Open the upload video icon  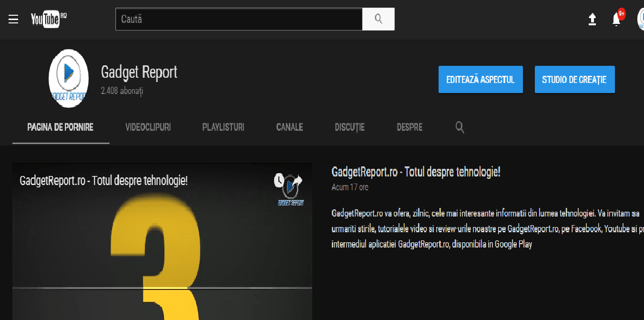[592, 19]
